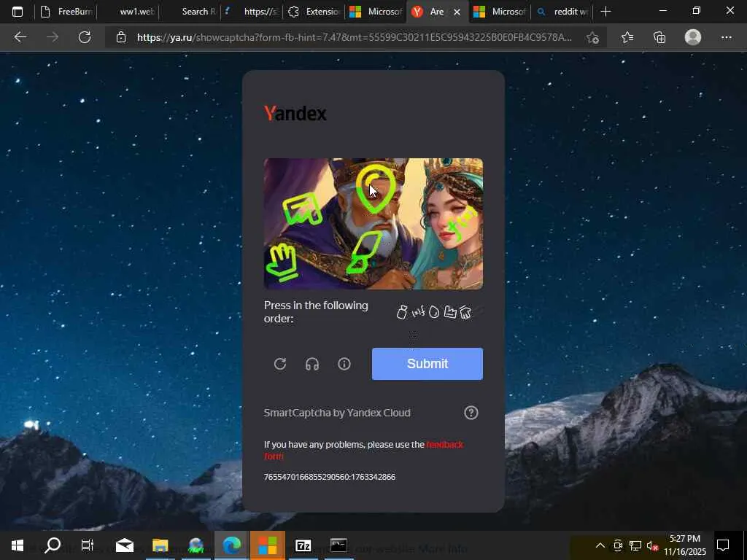This screenshot has width=747, height=560.
Task: View site information lock icon
Action: tap(121, 37)
